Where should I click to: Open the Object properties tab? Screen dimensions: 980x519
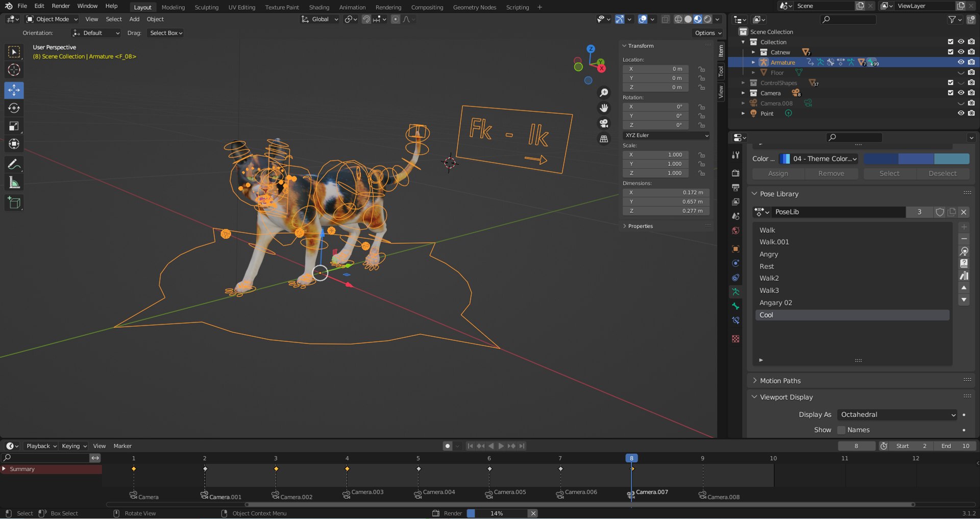point(736,249)
